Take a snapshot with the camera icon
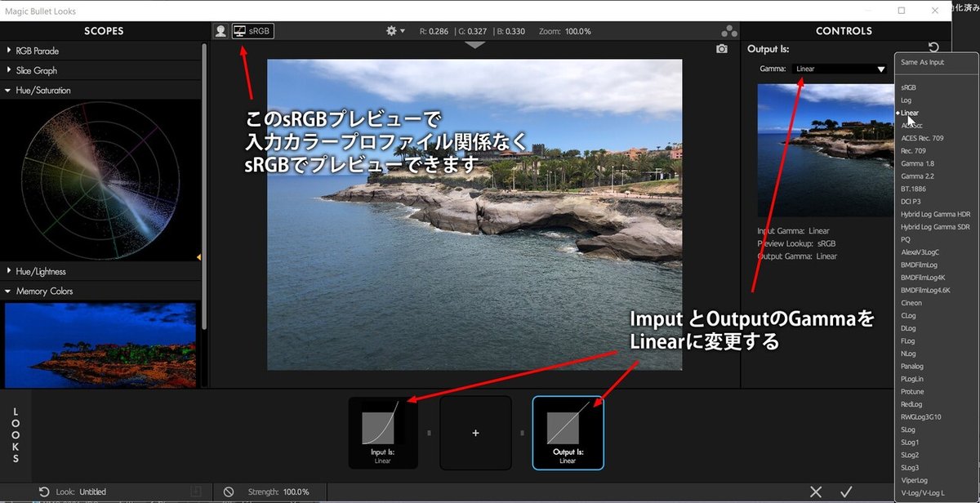This screenshot has height=503, width=980. pyautogui.click(x=722, y=49)
